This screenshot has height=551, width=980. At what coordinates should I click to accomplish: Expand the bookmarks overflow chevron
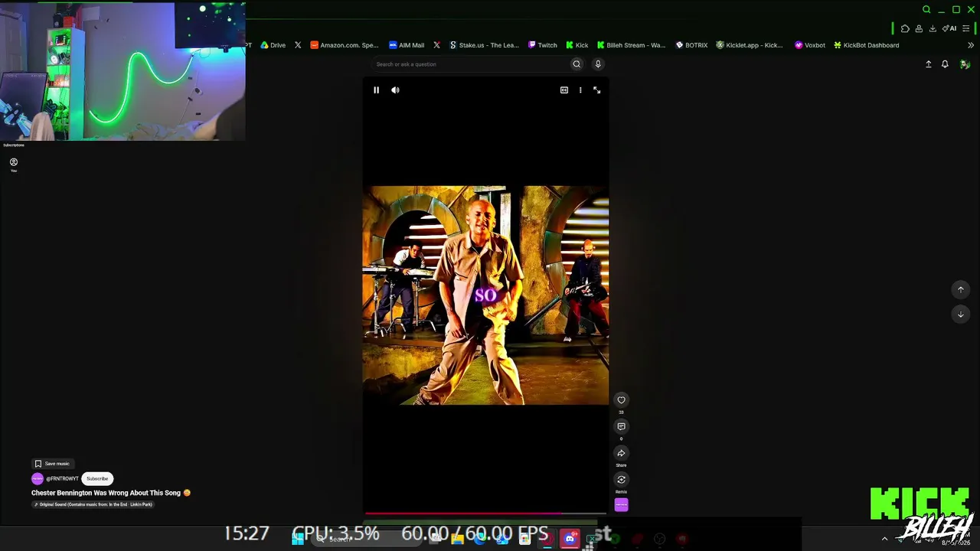(971, 45)
